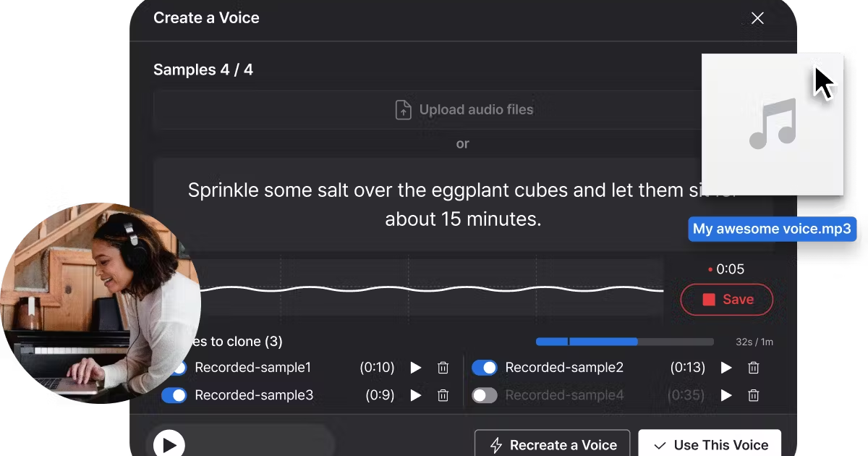Image resolution: width=868 pixels, height=456 pixels.
Task: Delete Recorded-sample4 with trash icon
Action: tap(754, 395)
